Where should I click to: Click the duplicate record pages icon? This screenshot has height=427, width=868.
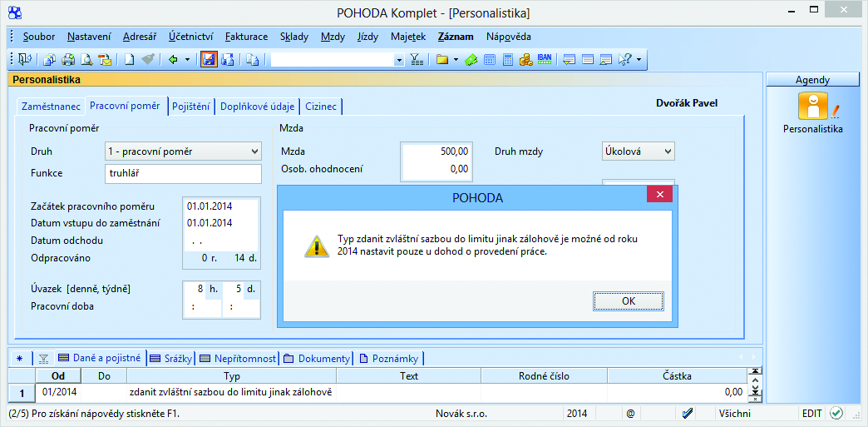253,59
